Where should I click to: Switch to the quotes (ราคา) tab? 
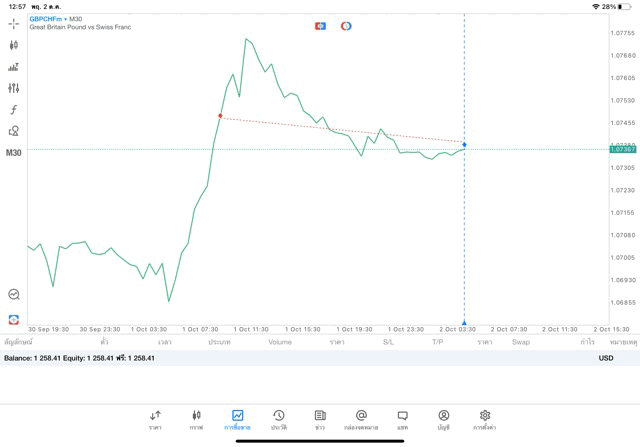(x=155, y=419)
